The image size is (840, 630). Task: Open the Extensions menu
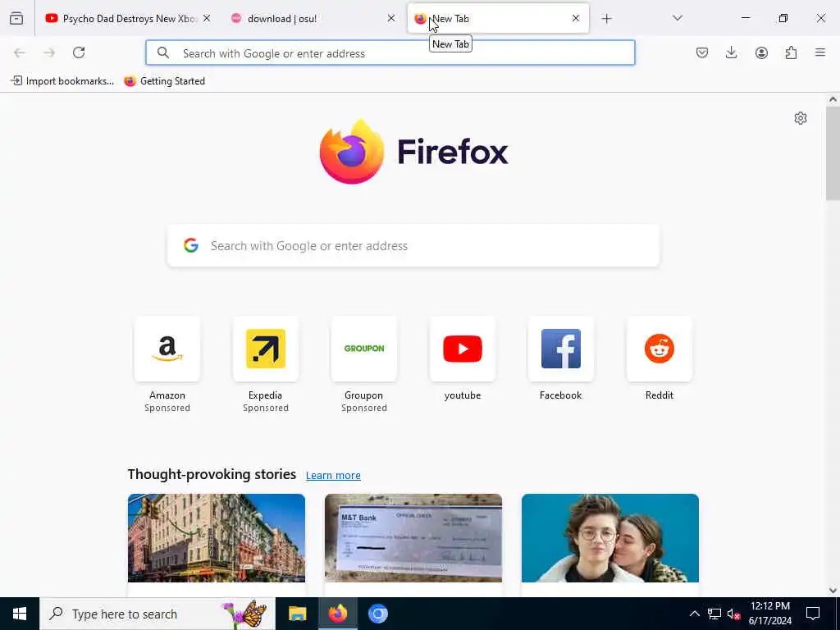tap(791, 52)
